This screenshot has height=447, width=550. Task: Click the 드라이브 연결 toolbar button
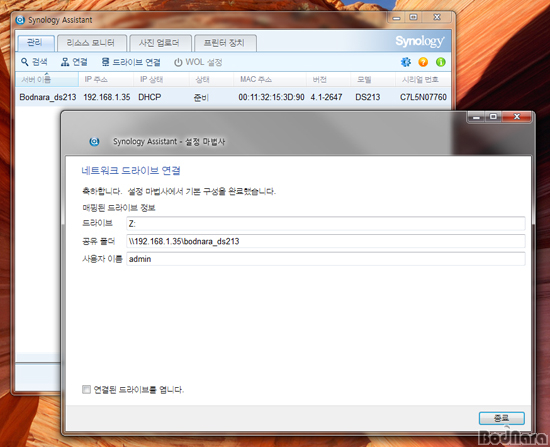click(x=131, y=62)
